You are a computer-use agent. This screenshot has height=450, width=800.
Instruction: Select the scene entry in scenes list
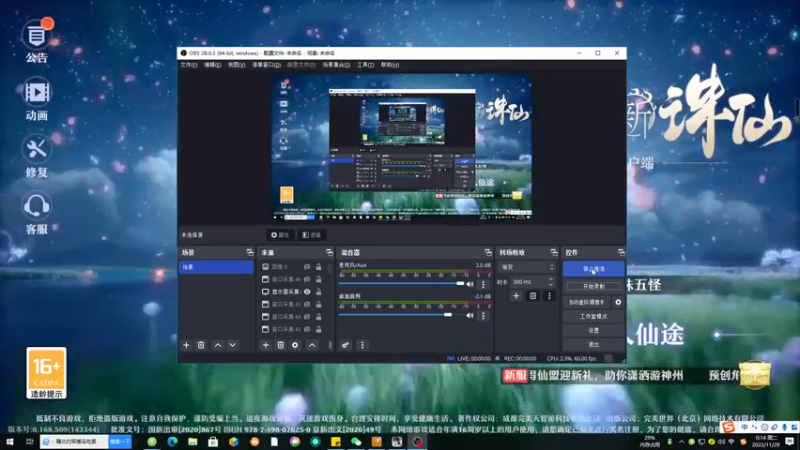(216, 267)
